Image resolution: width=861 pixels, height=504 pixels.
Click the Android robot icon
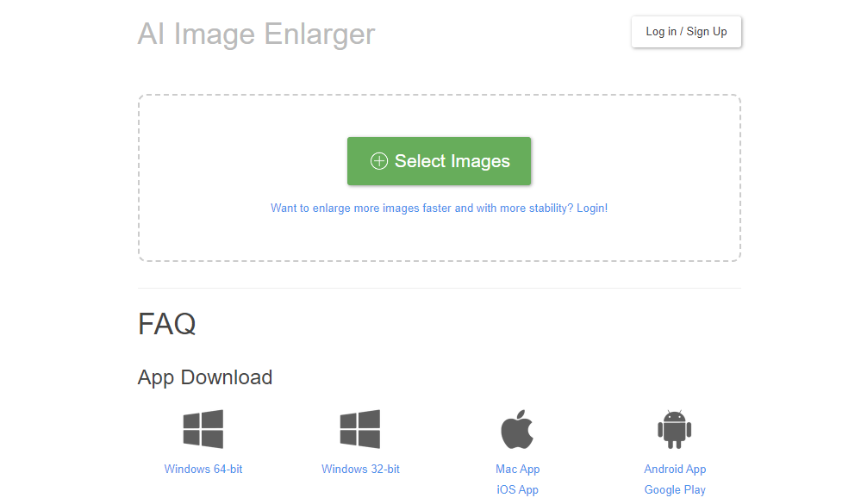pos(675,429)
